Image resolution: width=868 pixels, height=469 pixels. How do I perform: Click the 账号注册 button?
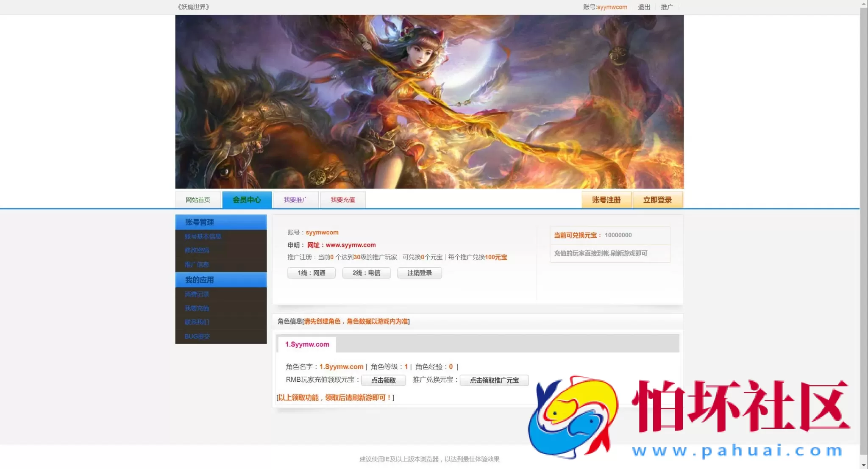coord(607,200)
